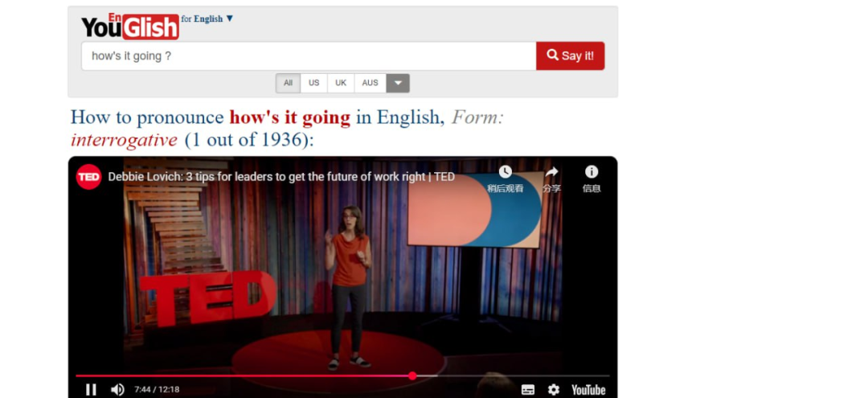Mute the video with speaker icon
Image resolution: width=868 pixels, height=398 pixels.
pos(117,389)
